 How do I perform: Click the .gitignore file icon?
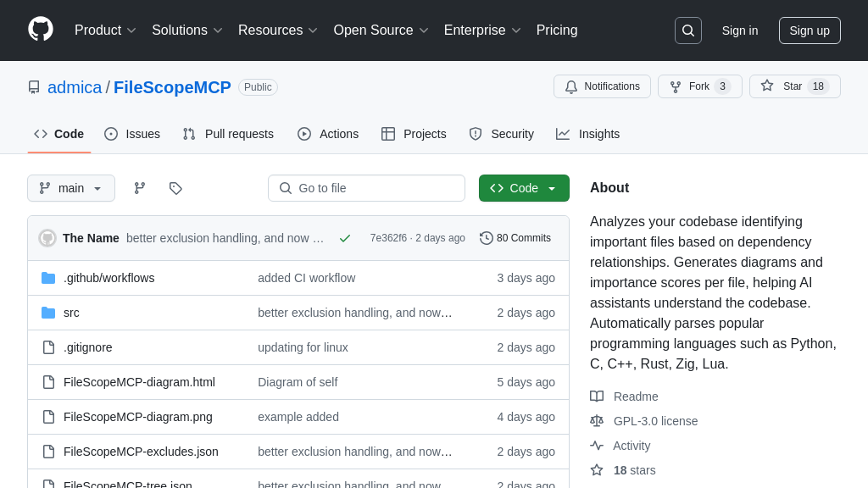pyautogui.click(x=48, y=347)
